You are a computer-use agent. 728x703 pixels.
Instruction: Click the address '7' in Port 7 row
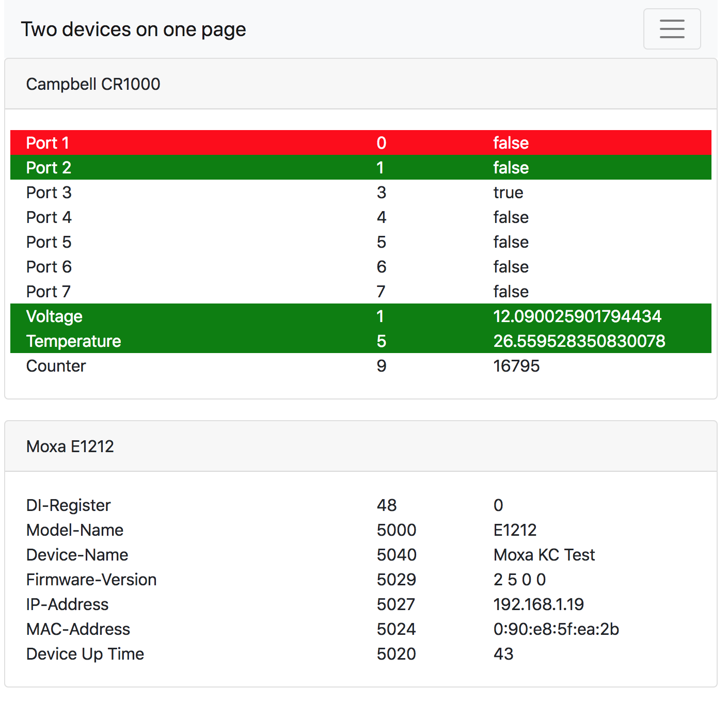(381, 292)
